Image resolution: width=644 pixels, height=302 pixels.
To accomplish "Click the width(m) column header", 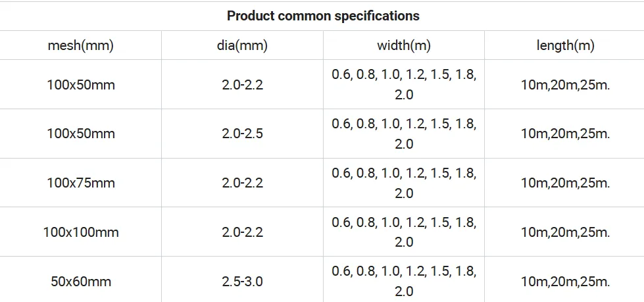I will coord(404,45).
